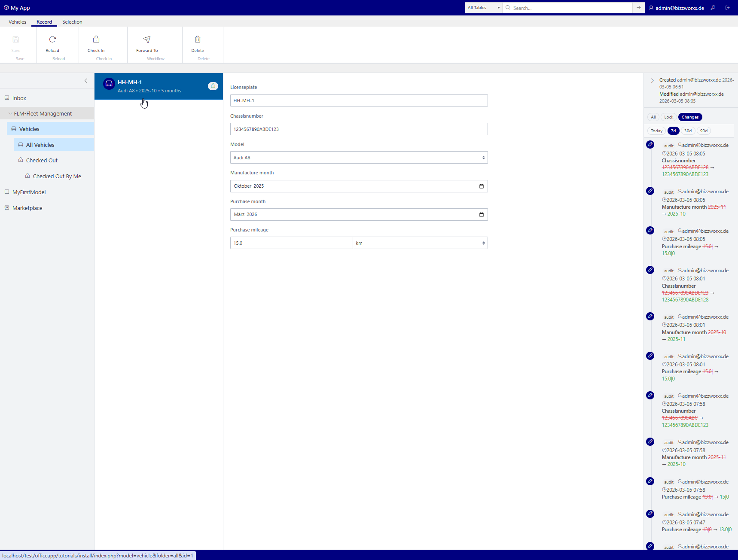Click the Forward To paper plane icon
The width and height of the screenshot is (738, 560).
click(147, 40)
